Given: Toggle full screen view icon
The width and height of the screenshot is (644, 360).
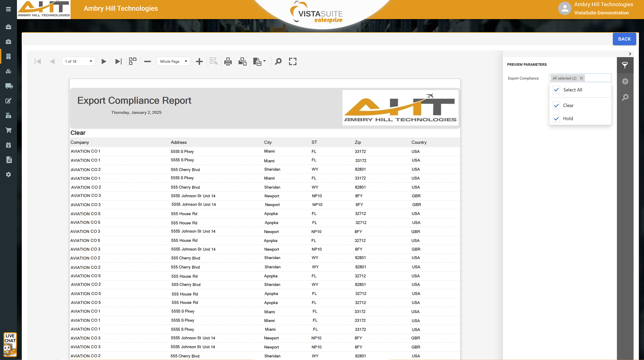Looking at the screenshot, I should (292, 61).
